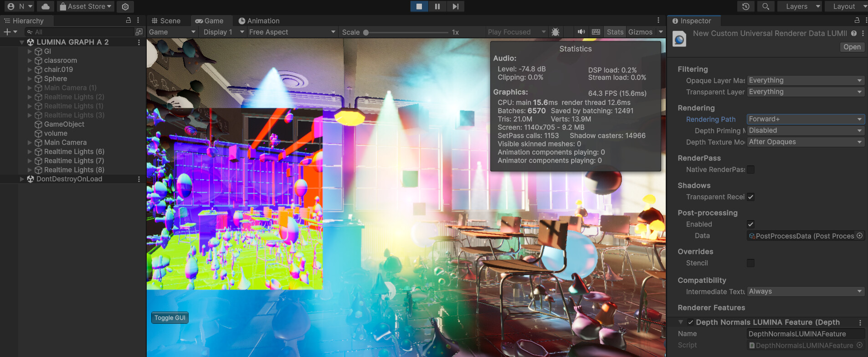Image resolution: width=868 pixels, height=357 pixels.
Task: Open the Display 1 dropdown
Action: pos(224,32)
